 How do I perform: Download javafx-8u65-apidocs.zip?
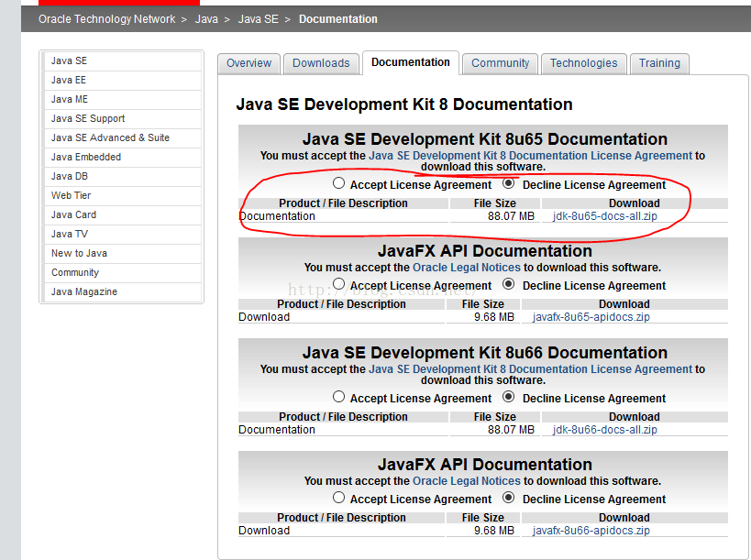(x=591, y=317)
